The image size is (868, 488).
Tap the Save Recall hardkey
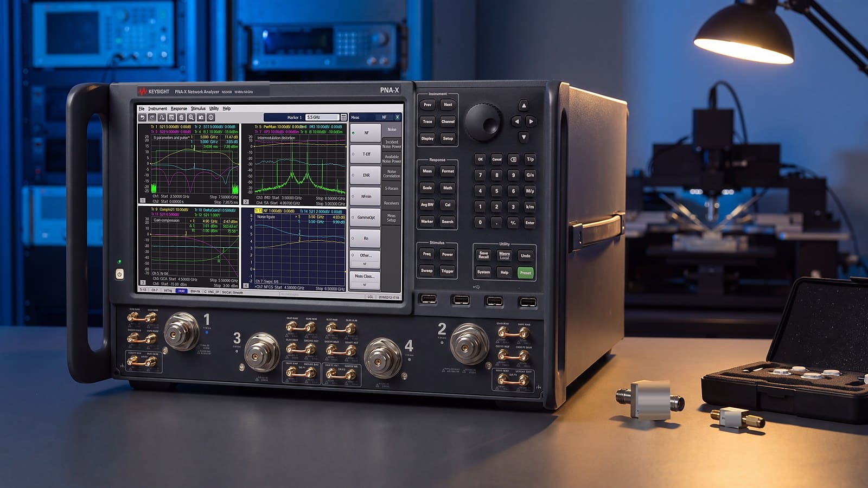click(x=483, y=255)
